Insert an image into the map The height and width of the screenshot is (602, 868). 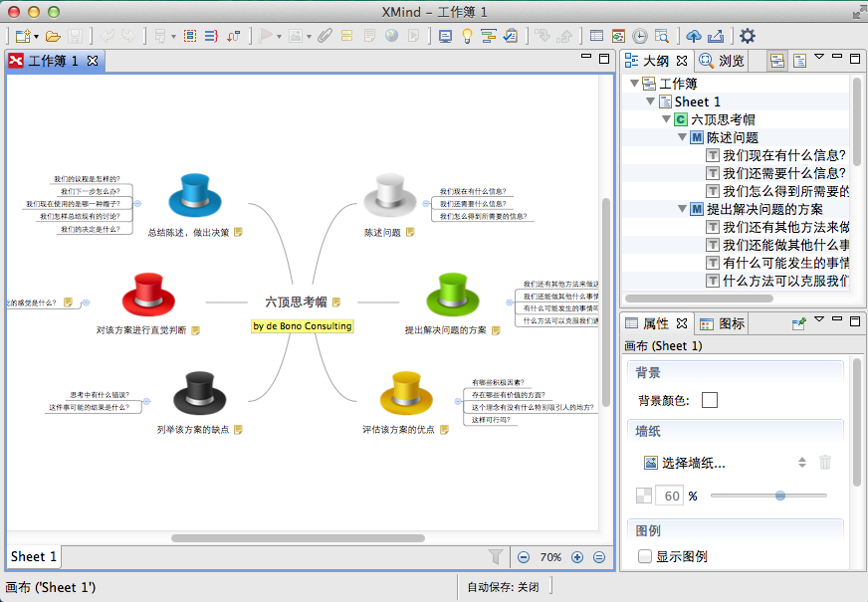[x=296, y=35]
